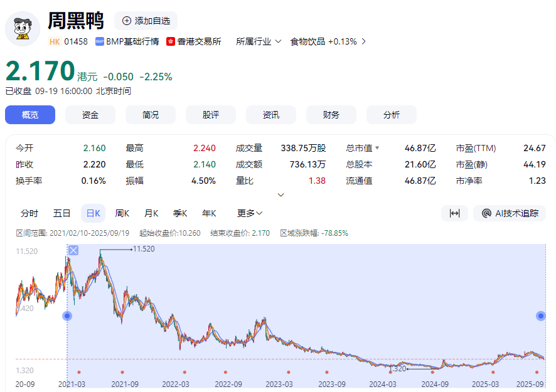Click the event dot near 2024-03
This screenshot has width=556, height=392.
point(390,372)
